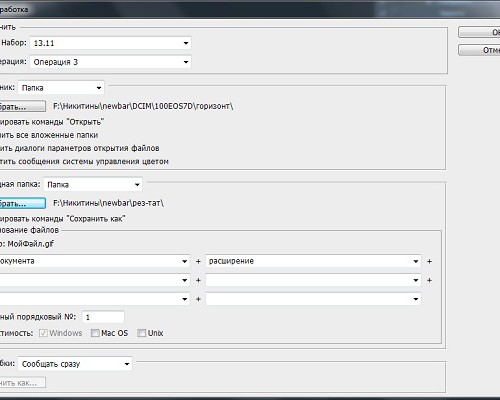The height and width of the screenshot is (400, 500).
Task: Click the OK button
Action: [479, 32]
